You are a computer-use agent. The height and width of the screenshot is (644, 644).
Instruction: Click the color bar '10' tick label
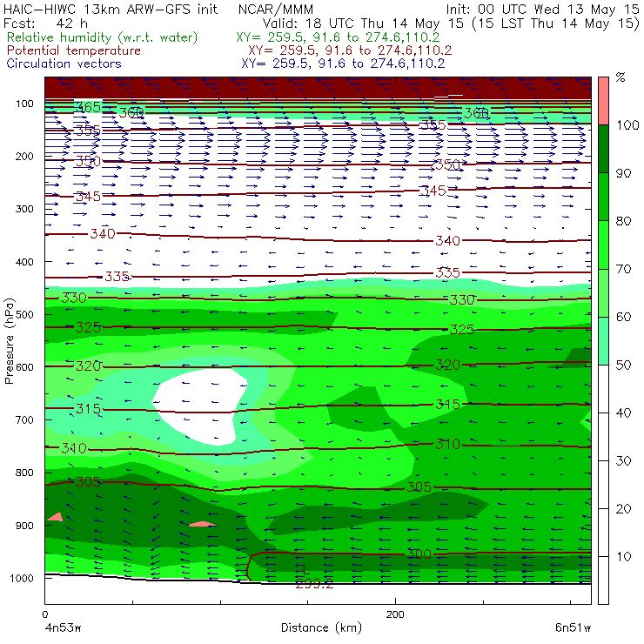coord(623,556)
